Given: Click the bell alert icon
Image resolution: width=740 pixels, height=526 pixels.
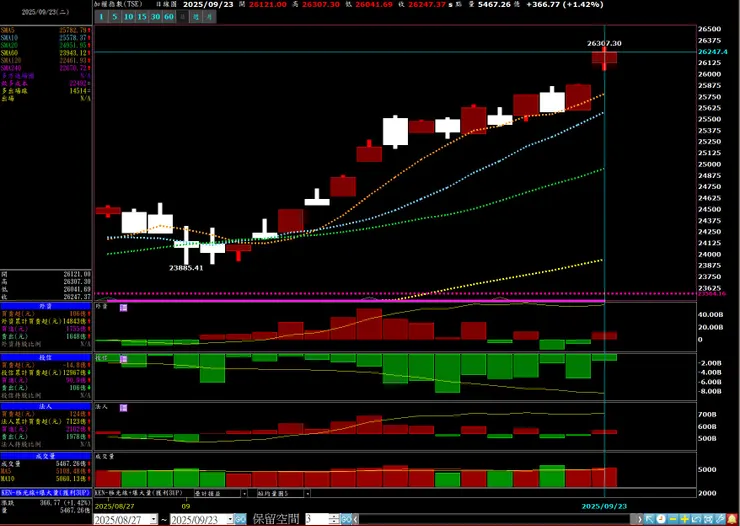Looking at the screenshot, I should [732, 519].
